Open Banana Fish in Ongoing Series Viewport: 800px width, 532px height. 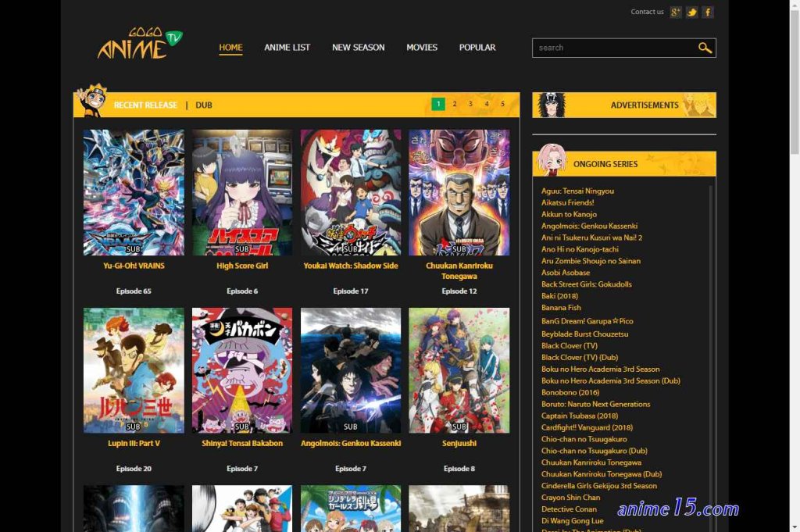(561, 308)
